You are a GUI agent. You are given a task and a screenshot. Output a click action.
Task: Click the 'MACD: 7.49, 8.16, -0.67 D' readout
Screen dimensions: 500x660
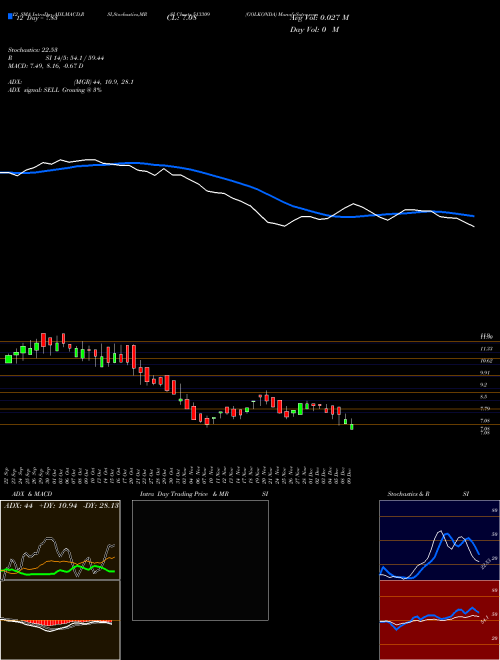tap(45, 66)
